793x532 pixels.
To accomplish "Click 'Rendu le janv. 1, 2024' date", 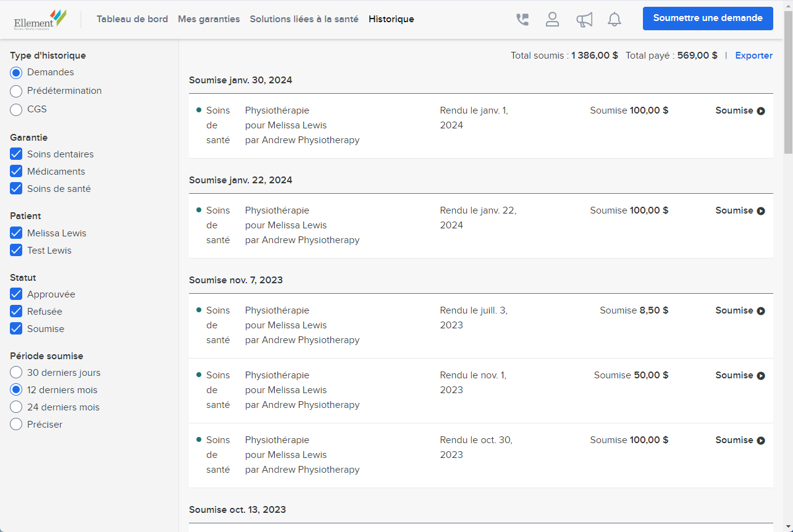I will [474, 118].
